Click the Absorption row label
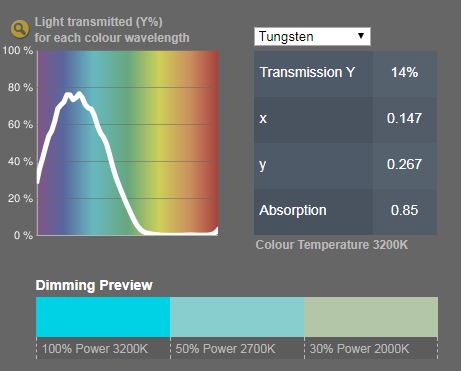The width and height of the screenshot is (461, 371). pos(293,210)
